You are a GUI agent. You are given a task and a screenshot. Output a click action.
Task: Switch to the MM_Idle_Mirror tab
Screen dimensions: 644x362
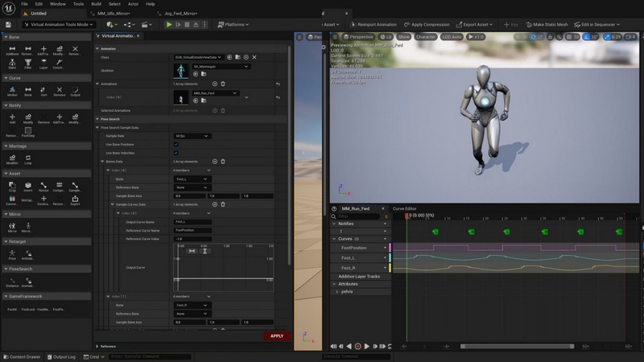(x=113, y=14)
